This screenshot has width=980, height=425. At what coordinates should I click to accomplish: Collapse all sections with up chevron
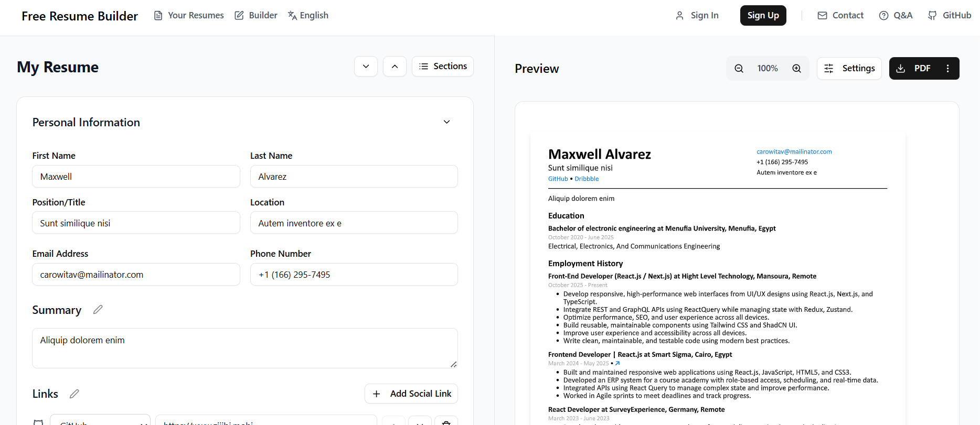click(395, 67)
